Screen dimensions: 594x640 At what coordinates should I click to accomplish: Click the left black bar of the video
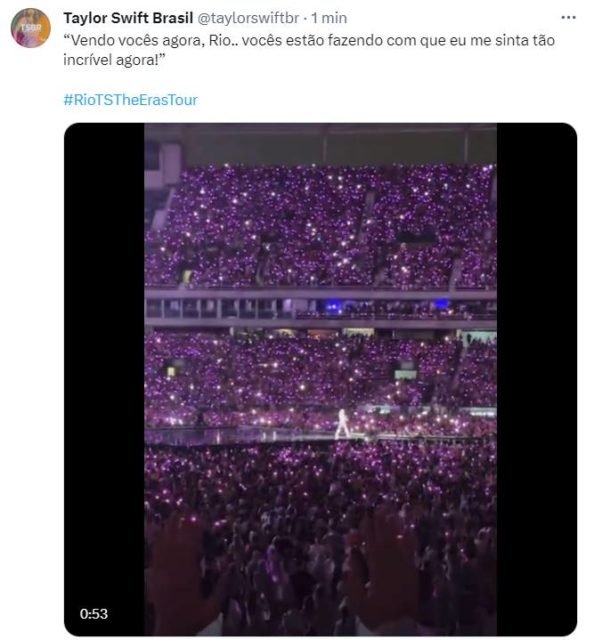tap(104, 379)
